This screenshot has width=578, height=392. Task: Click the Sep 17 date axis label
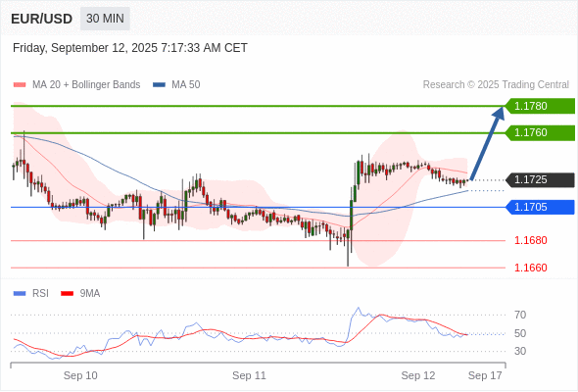pyautogui.click(x=485, y=375)
